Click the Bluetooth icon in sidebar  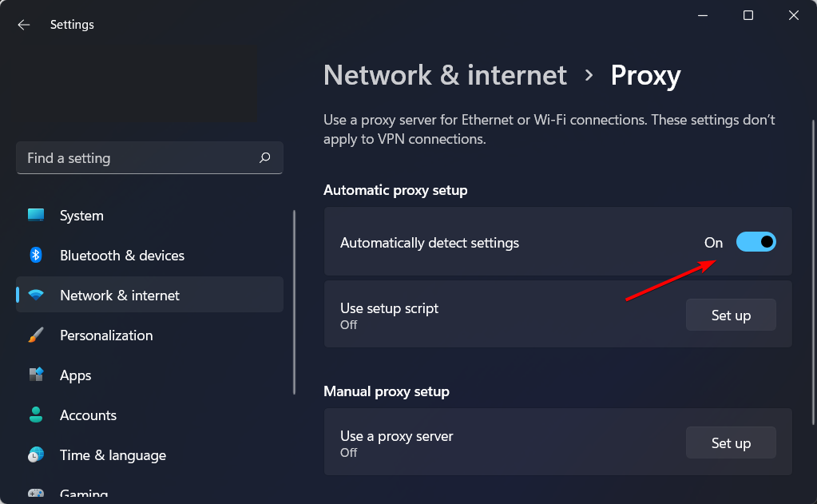(36, 255)
